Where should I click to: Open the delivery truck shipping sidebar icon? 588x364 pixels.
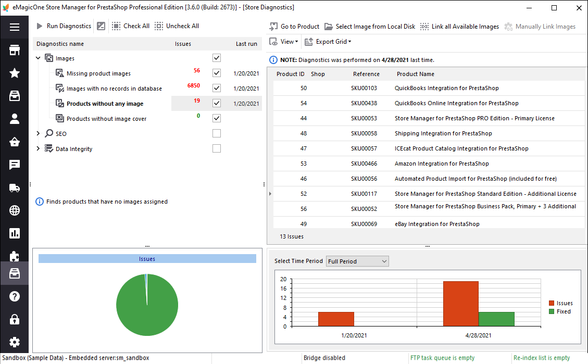click(14, 187)
